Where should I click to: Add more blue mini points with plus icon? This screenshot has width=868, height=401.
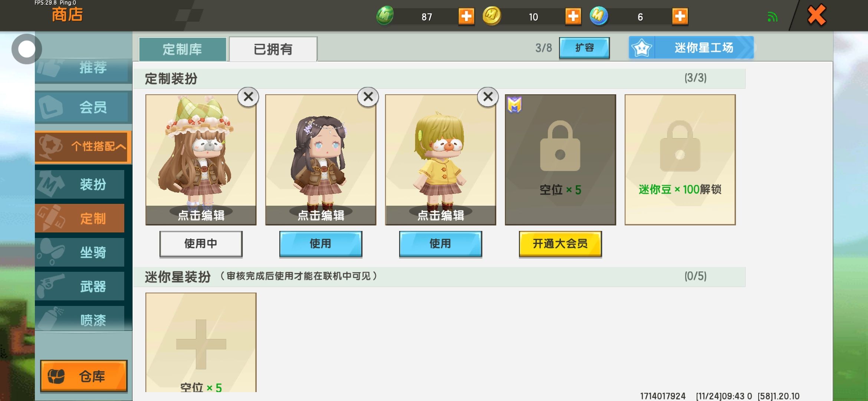[680, 16]
